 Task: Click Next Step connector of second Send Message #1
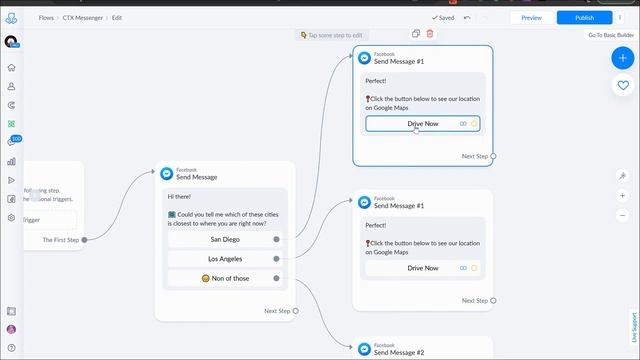point(493,301)
